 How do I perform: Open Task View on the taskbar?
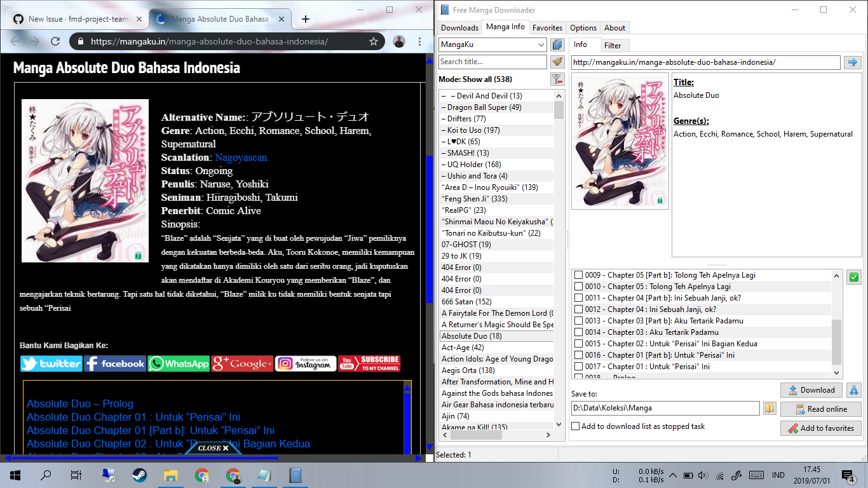(76, 475)
